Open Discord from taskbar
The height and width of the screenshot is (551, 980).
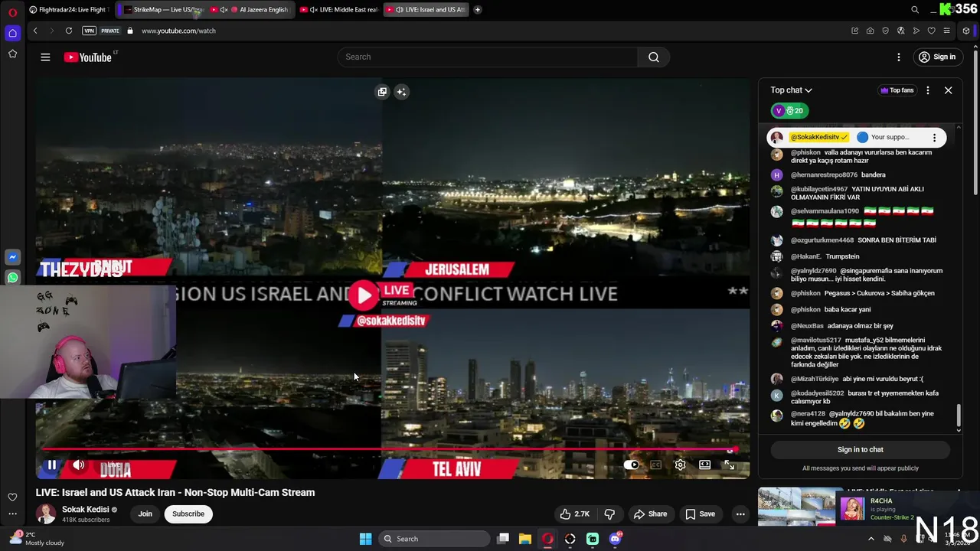[x=615, y=539]
